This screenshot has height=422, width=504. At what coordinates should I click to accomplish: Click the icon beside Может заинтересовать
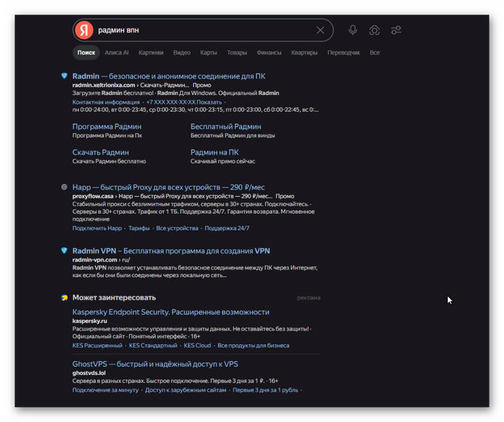64,297
